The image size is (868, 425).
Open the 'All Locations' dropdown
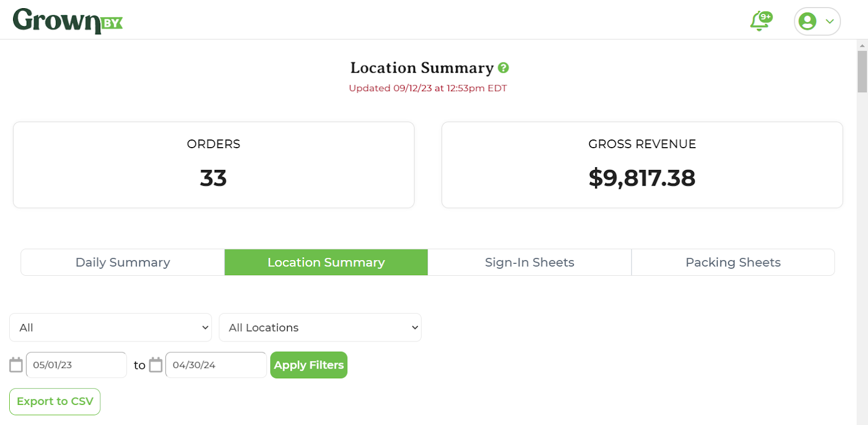(320, 327)
